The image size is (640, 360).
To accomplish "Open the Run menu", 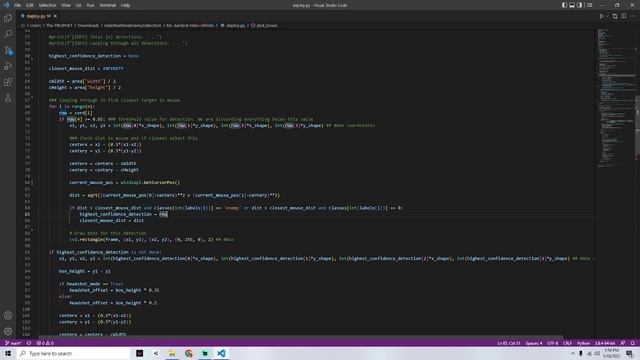I will 90,5.
